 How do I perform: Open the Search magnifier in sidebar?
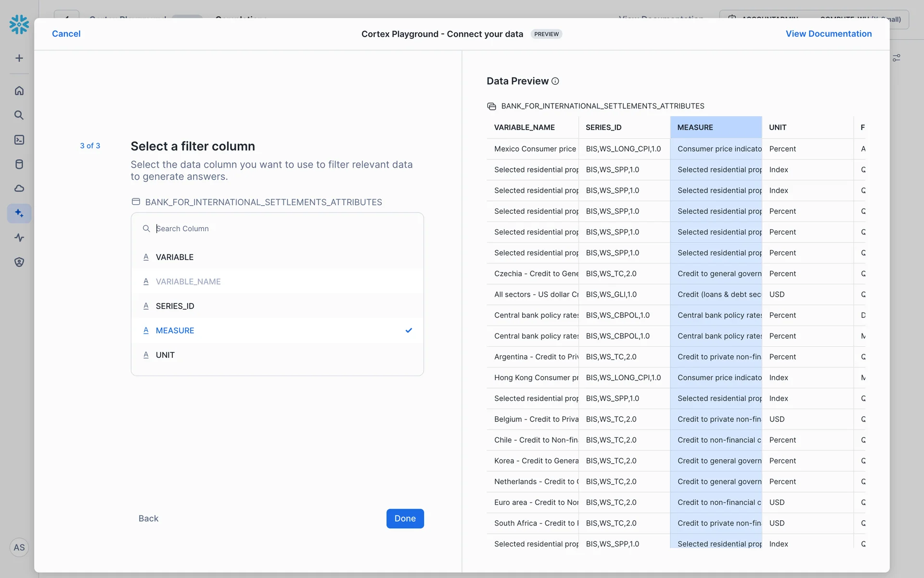(x=19, y=115)
